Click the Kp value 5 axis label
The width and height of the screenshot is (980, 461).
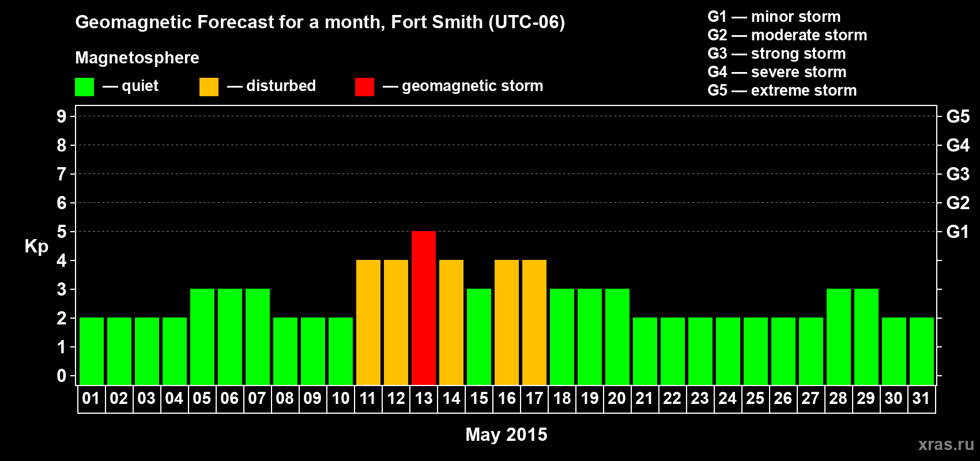click(x=62, y=232)
